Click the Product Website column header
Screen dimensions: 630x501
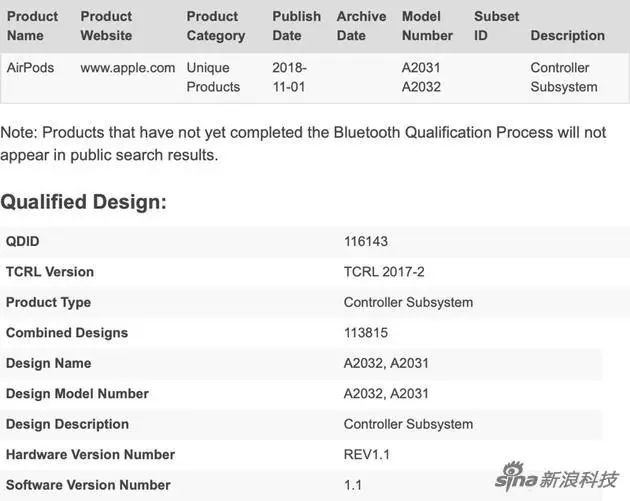tap(106, 26)
